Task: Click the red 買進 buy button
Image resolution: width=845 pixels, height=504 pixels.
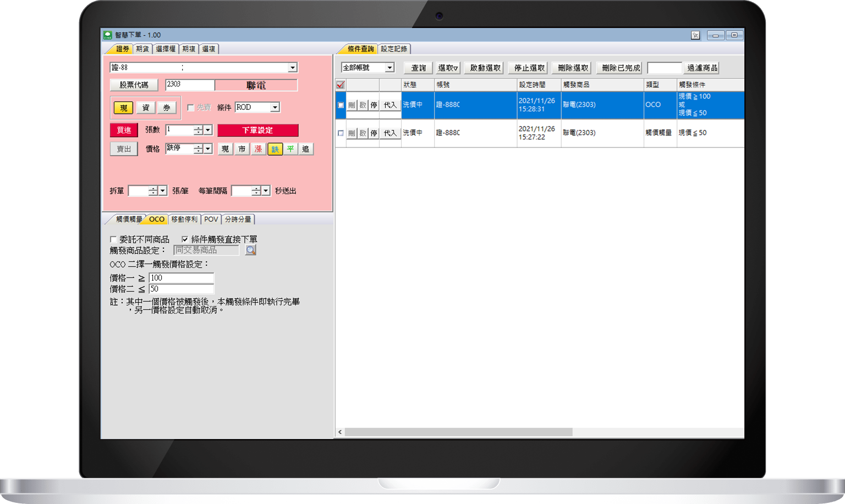Action: (124, 130)
